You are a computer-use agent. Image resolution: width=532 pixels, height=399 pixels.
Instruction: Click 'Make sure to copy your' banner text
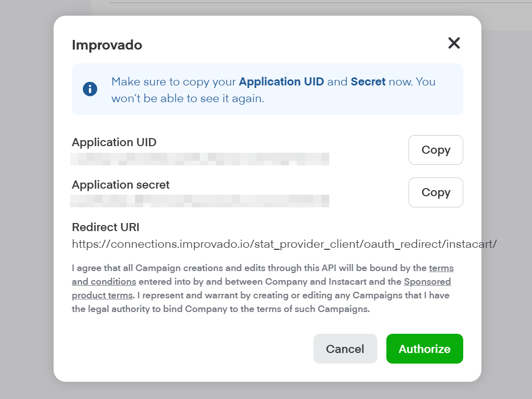[x=174, y=82]
